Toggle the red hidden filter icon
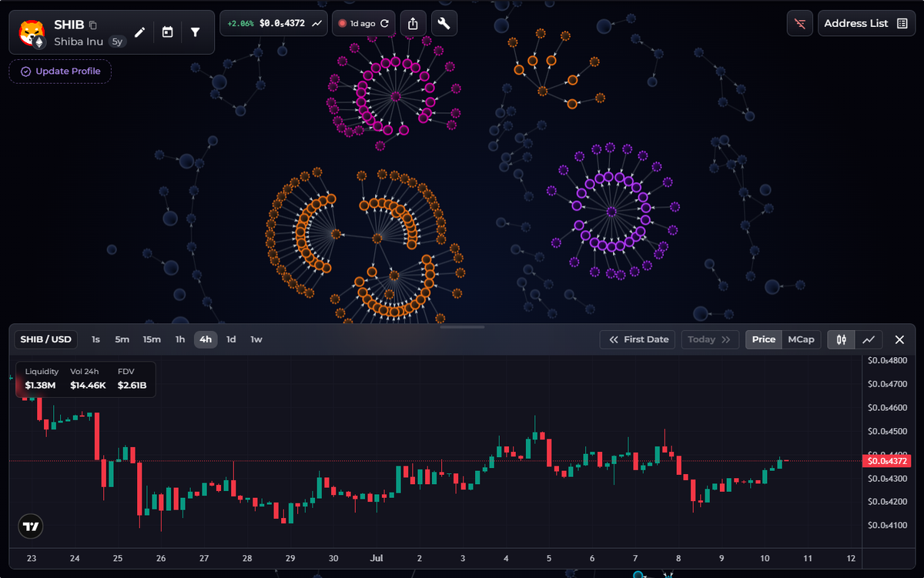Screen dimensions: 924x578 coord(799,23)
